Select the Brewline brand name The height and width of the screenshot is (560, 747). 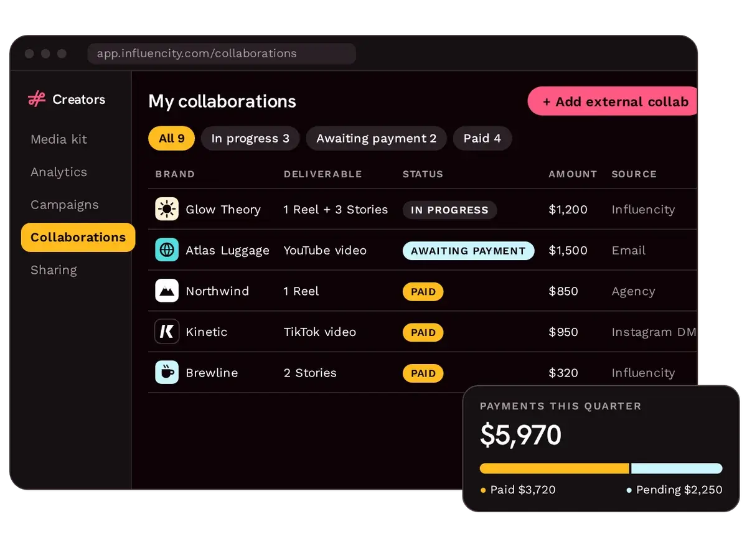click(x=212, y=373)
